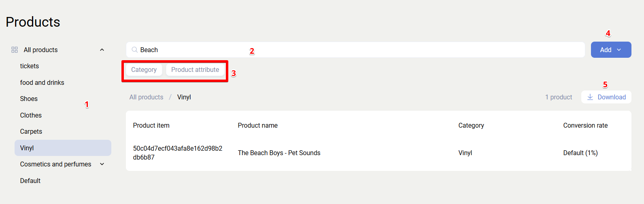Viewport: 644px width, 204px height.
Task: Click the Download arrow icon
Action: [x=590, y=97]
